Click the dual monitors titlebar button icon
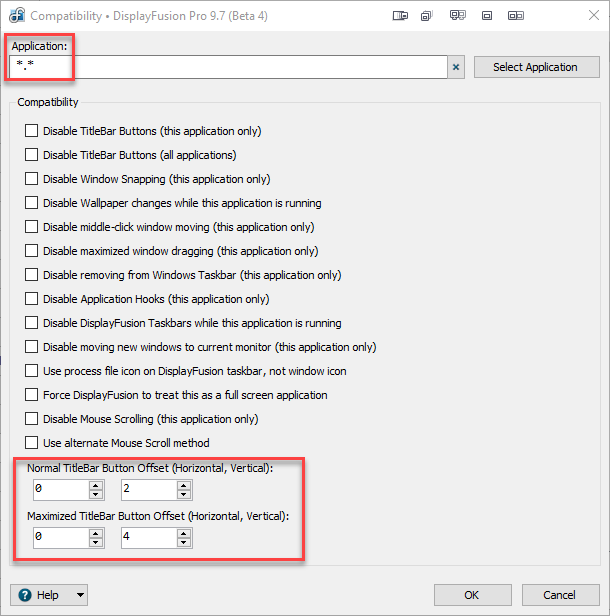This screenshot has width=610, height=616. 458,15
